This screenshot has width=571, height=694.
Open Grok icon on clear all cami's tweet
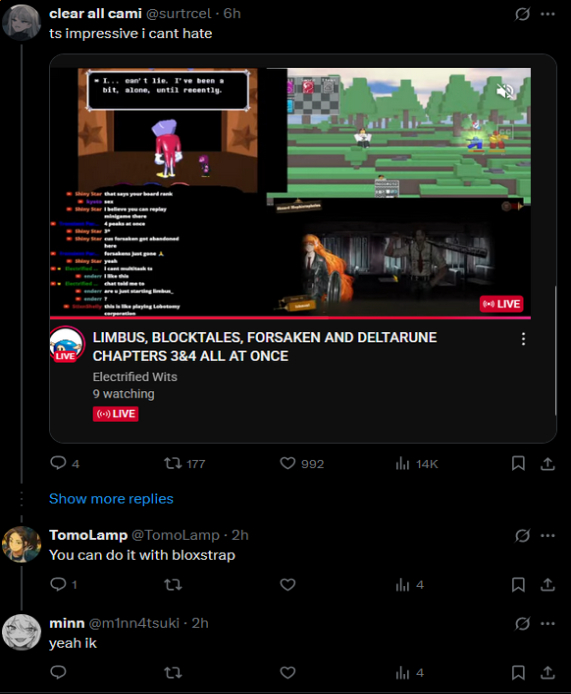point(522,14)
